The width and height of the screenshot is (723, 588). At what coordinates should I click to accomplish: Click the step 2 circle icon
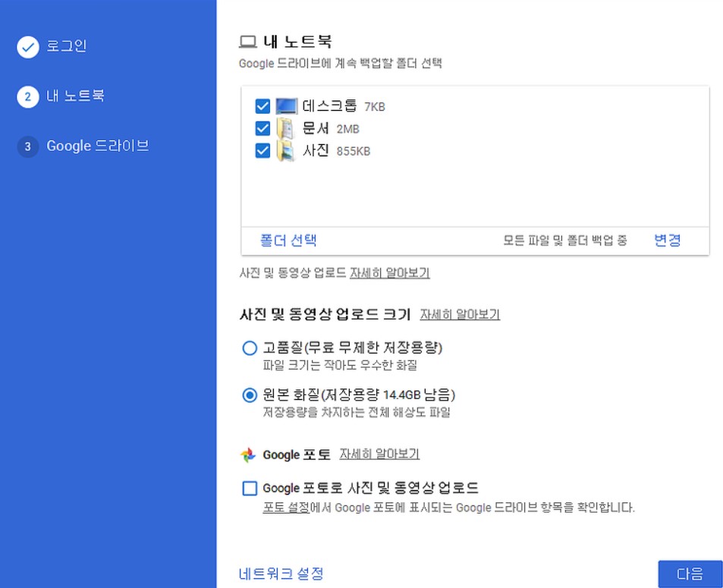point(28,96)
